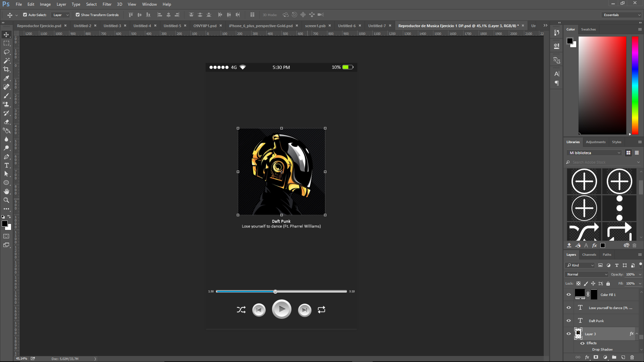
Task: Select the History Brush tool
Action: (x=6, y=113)
